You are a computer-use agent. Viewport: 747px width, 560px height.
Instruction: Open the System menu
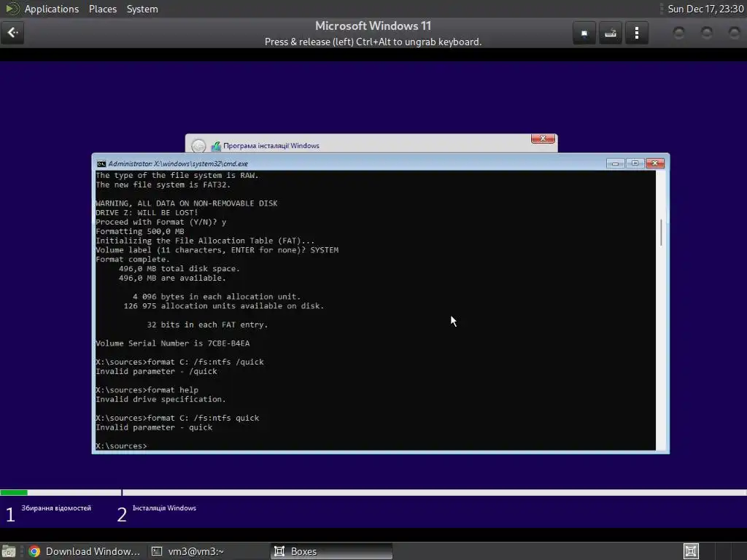[x=142, y=9]
